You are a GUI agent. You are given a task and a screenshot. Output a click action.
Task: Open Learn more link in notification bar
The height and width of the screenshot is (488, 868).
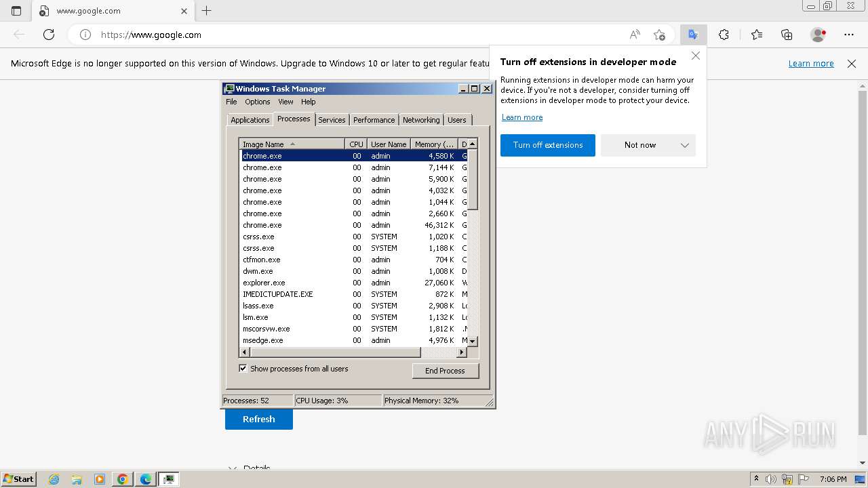coord(811,64)
